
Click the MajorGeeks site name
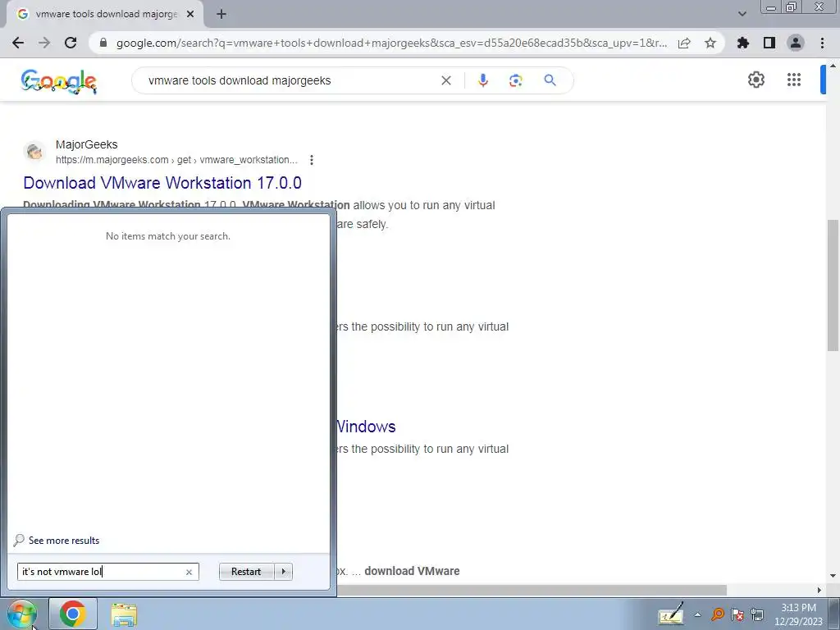pyautogui.click(x=86, y=144)
